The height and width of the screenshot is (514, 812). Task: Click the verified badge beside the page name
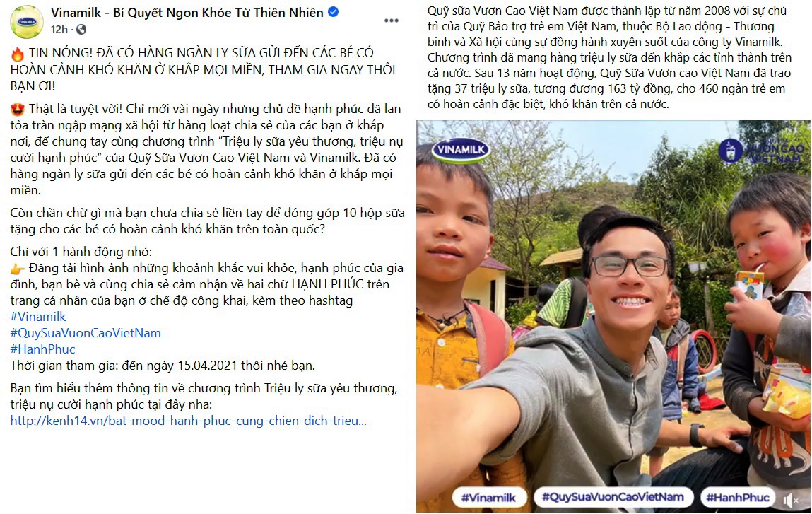[x=334, y=12]
